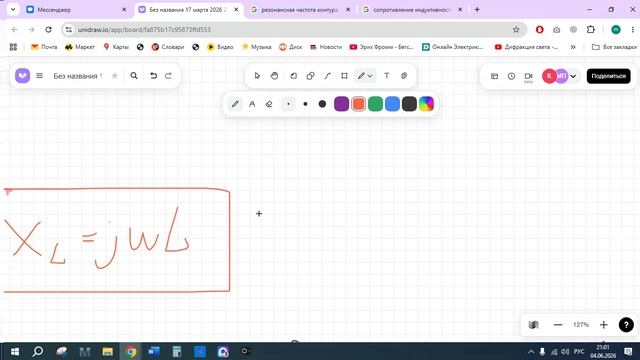
Task: Choose the pencil in pen options
Action: point(235,104)
